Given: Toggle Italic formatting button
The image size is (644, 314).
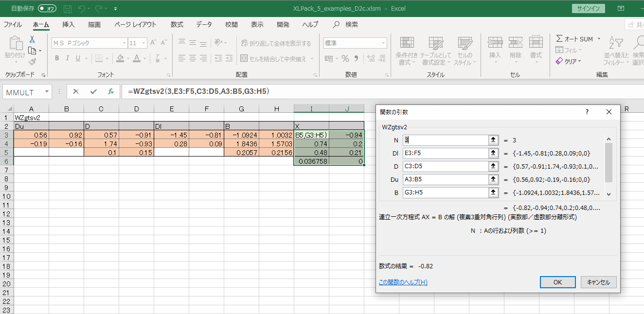Looking at the screenshot, I should tap(67, 59).
